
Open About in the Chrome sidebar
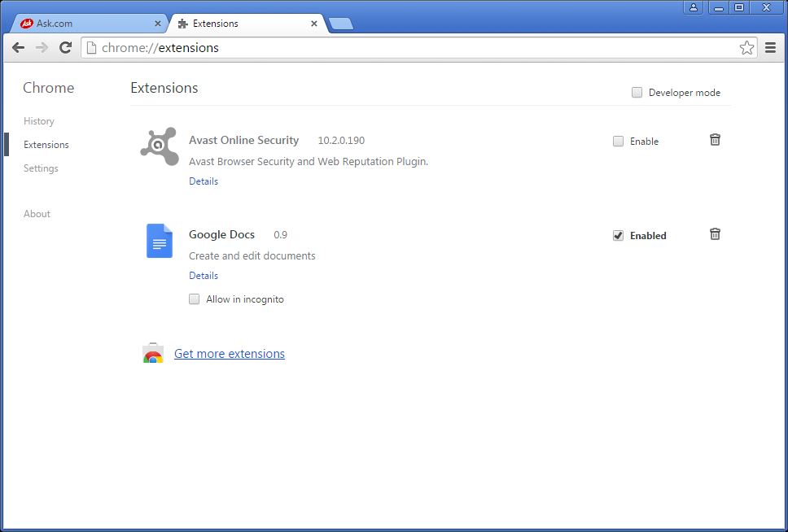coord(37,214)
